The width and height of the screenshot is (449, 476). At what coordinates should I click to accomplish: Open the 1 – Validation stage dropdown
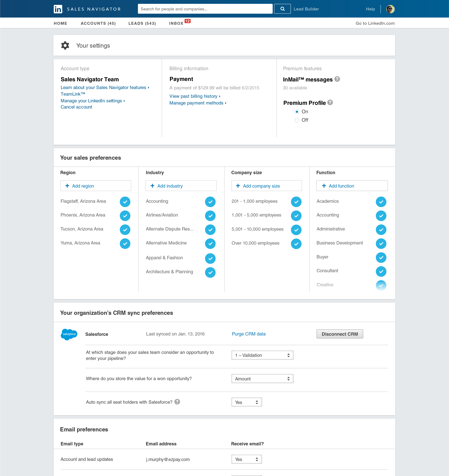[x=262, y=355]
